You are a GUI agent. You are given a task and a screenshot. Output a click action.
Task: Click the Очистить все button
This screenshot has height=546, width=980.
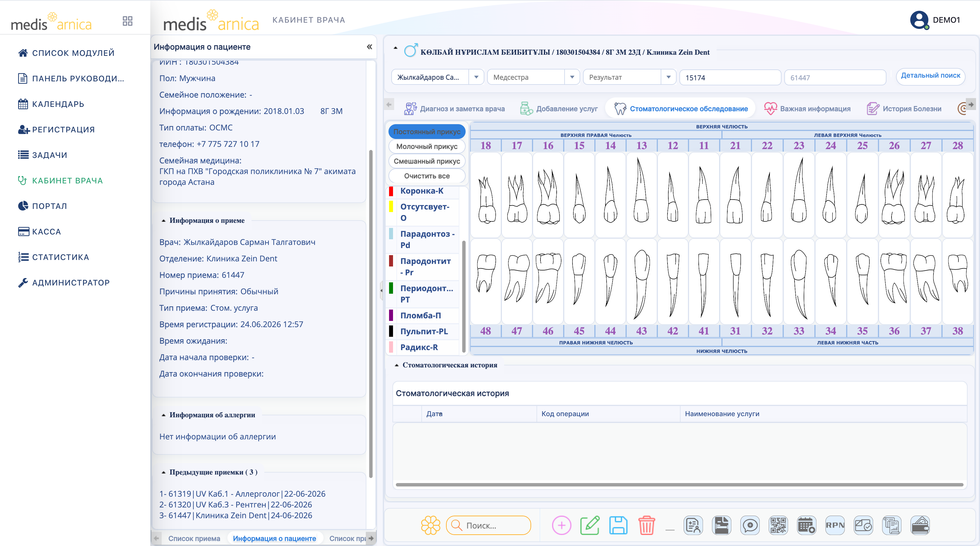pyautogui.click(x=426, y=176)
